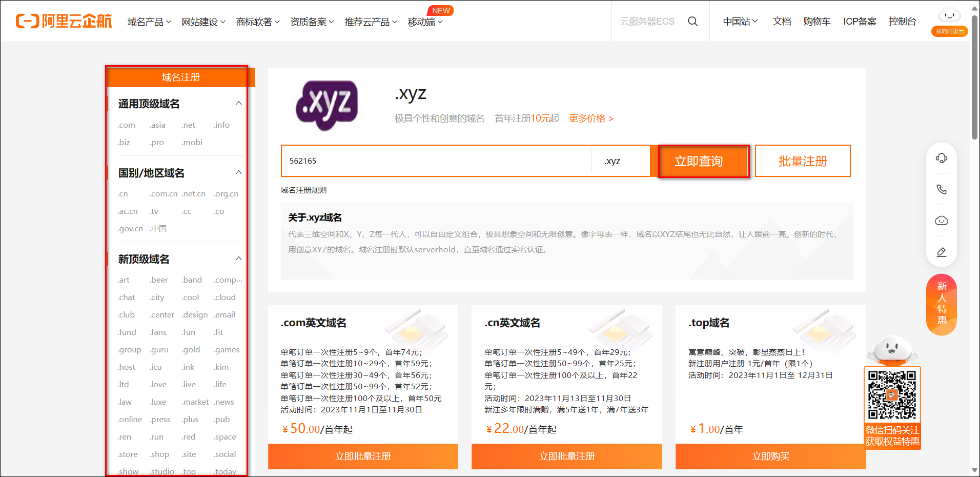This screenshot has width=980, height=477.
Task: Click the 批量注册 button
Action: (x=802, y=161)
